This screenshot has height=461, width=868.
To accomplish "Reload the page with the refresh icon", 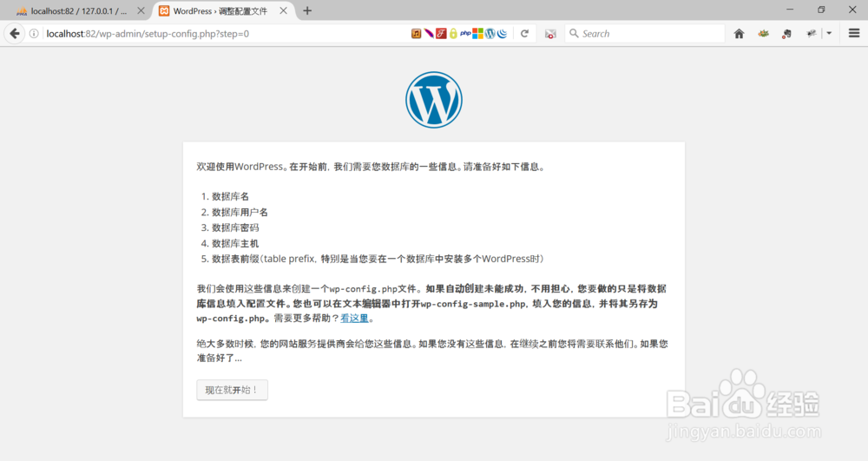I will pos(525,34).
